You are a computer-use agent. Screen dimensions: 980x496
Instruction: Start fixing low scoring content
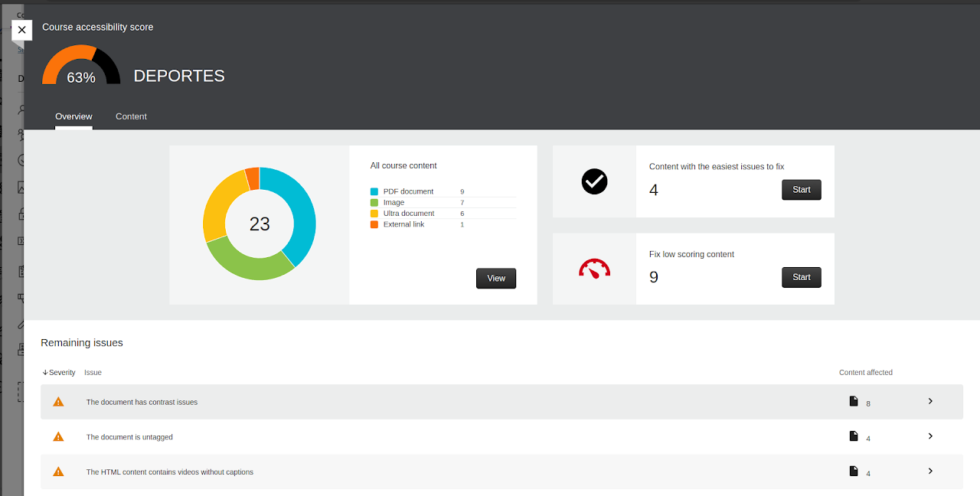[x=802, y=277]
